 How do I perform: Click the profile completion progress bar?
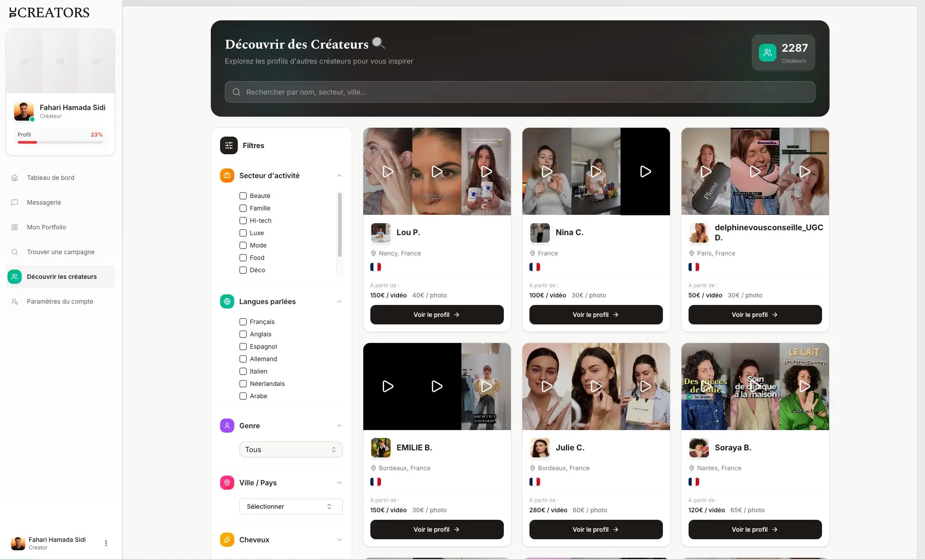coord(60,142)
